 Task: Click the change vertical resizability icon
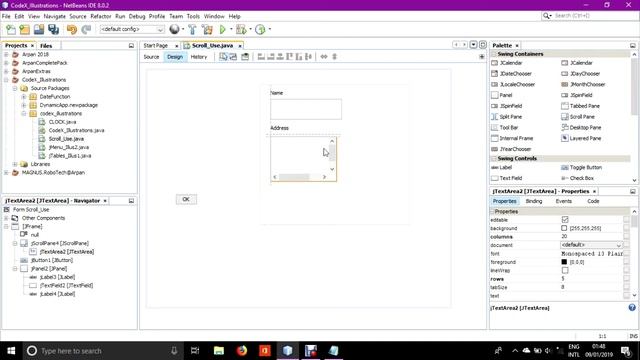coord(334,57)
